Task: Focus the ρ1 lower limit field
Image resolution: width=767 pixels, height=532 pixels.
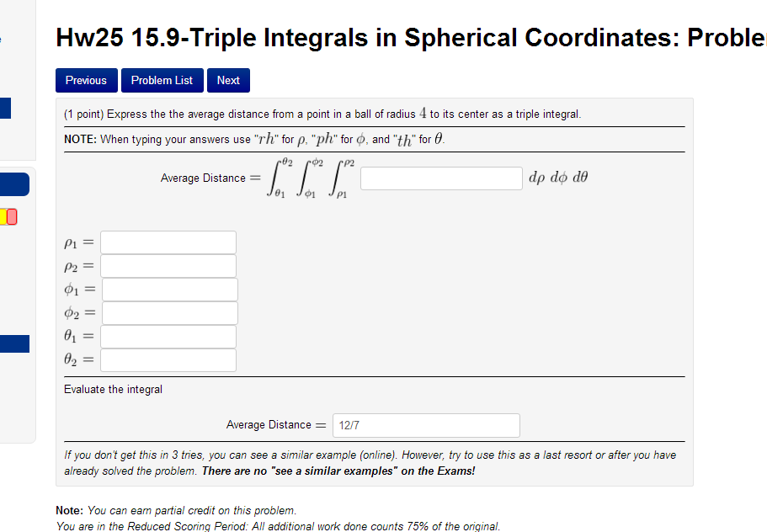Action: tap(168, 242)
